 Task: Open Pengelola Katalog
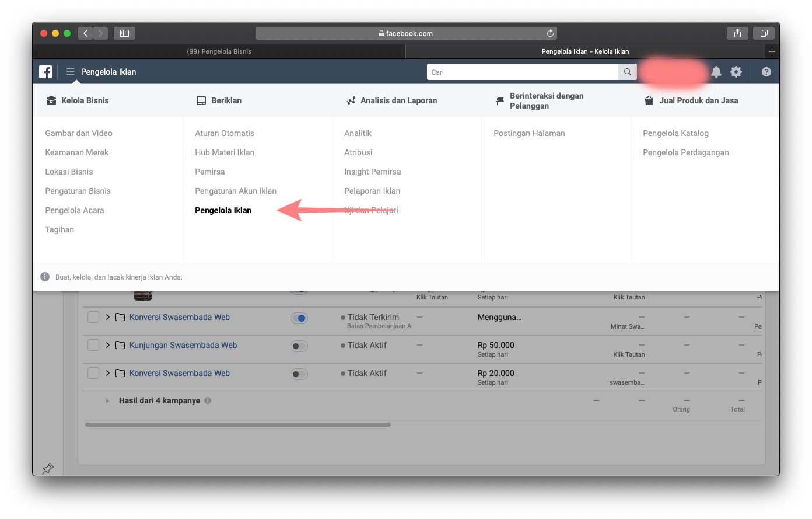(x=675, y=133)
